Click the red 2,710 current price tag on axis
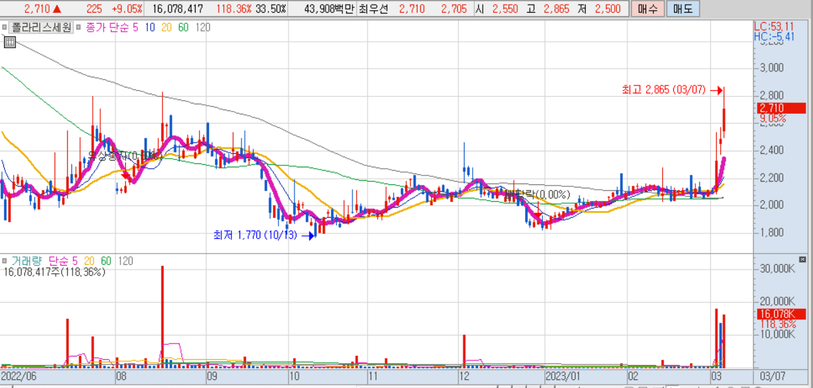 (x=781, y=108)
